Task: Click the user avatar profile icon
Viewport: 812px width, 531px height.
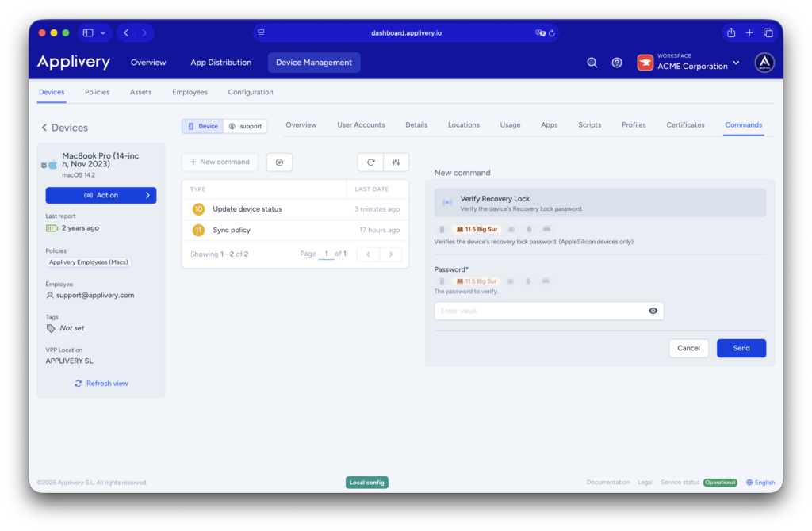Action: (x=764, y=63)
